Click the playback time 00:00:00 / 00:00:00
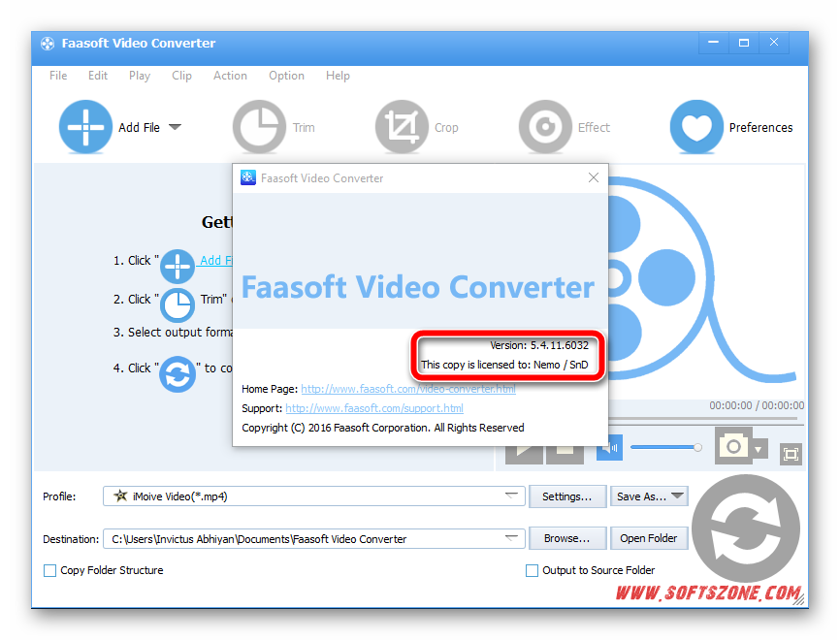Image resolution: width=840 pixels, height=640 pixels. click(x=757, y=405)
